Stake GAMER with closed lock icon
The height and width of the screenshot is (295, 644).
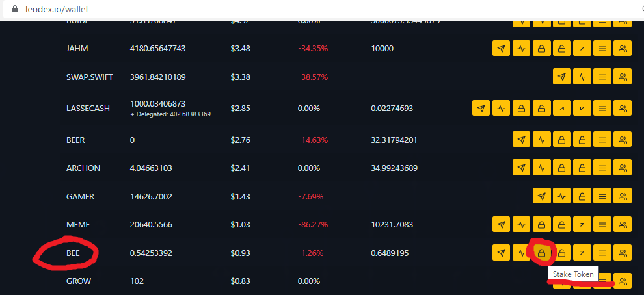tap(582, 196)
